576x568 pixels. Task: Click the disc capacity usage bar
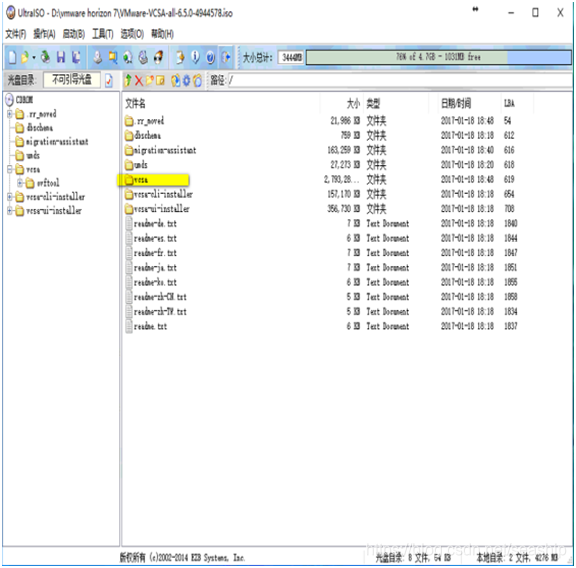point(439,57)
